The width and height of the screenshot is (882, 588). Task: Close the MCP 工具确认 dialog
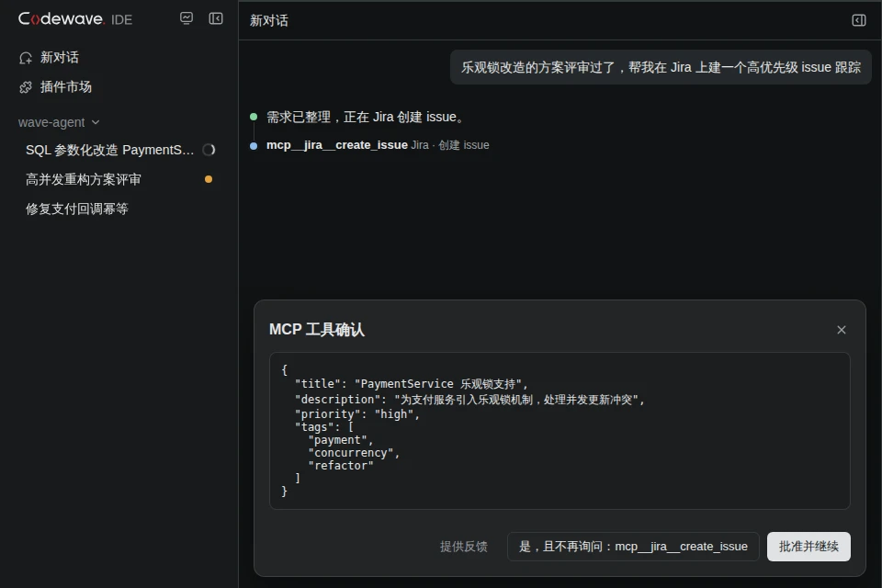tap(841, 330)
